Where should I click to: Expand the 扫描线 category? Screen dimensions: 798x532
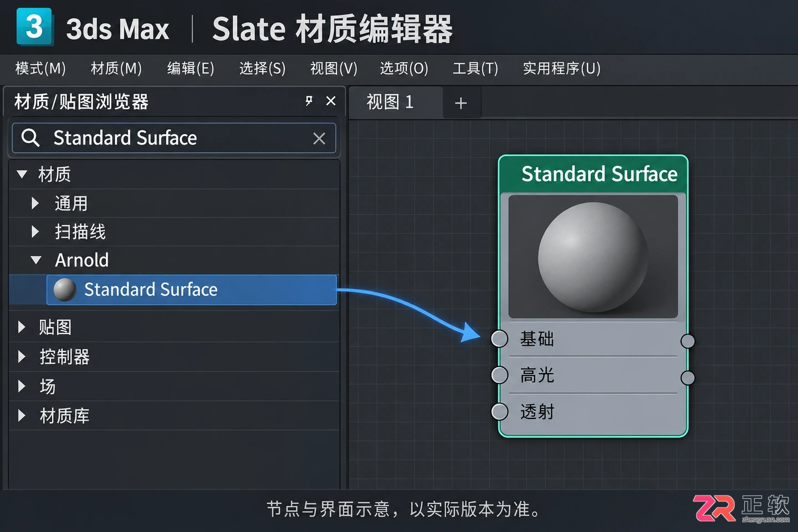(35, 231)
